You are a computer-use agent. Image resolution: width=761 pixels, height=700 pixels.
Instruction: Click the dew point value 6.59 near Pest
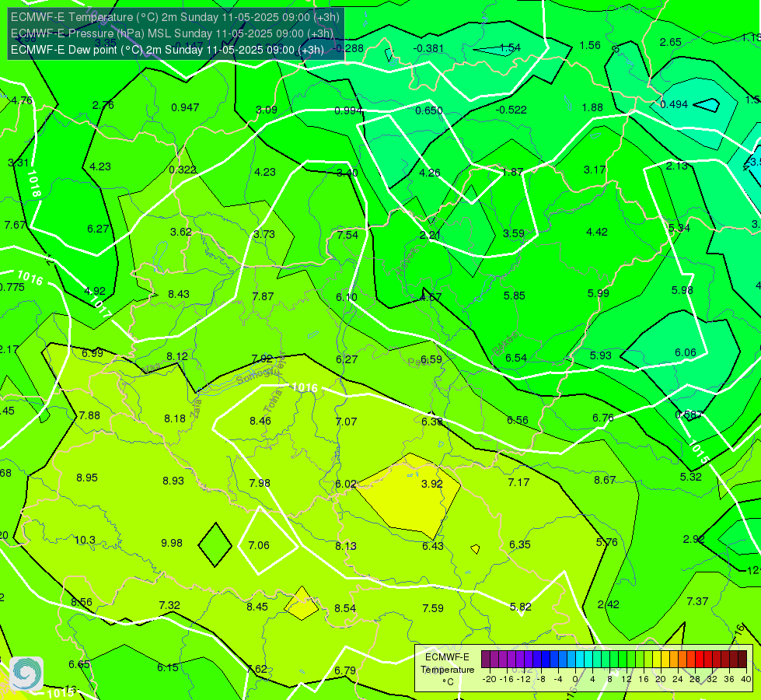[x=431, y=359]
